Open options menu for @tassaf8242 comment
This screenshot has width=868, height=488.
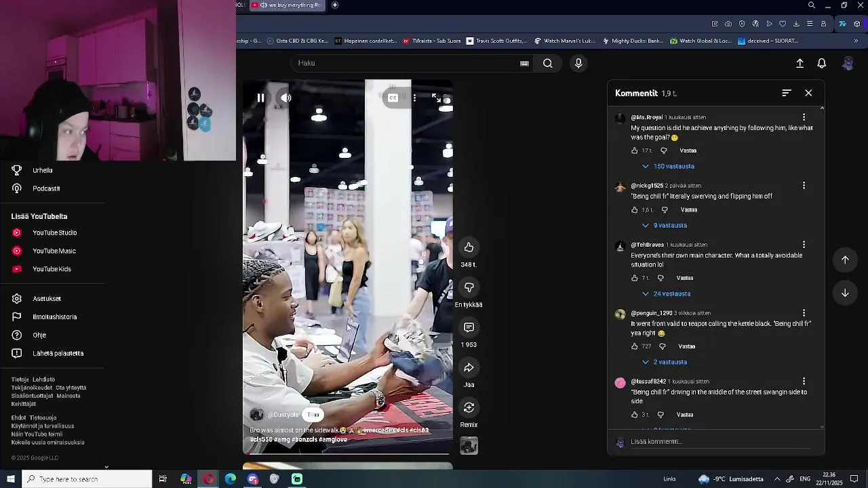point(804,382)
